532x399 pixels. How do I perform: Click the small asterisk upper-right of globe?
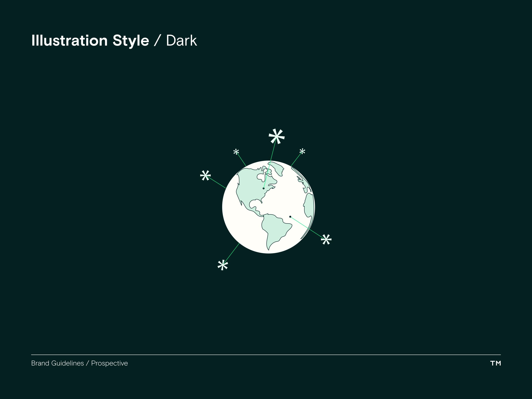[x=302, y=151]
